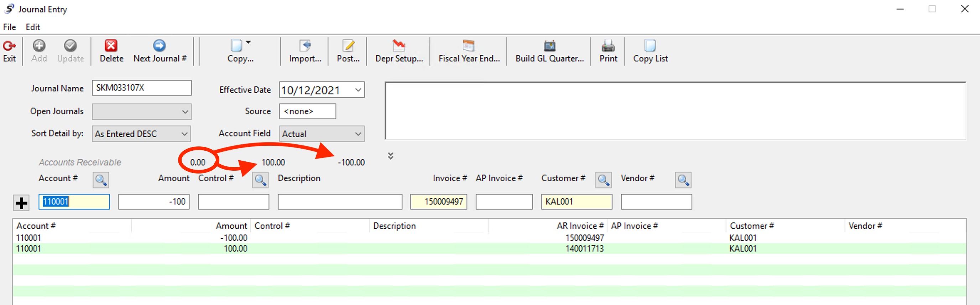Select the grid row with amount -100.00

(x=489, y=238)
